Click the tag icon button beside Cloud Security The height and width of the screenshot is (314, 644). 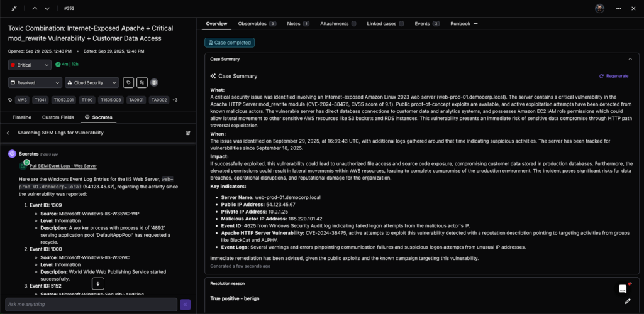point(128,82)
